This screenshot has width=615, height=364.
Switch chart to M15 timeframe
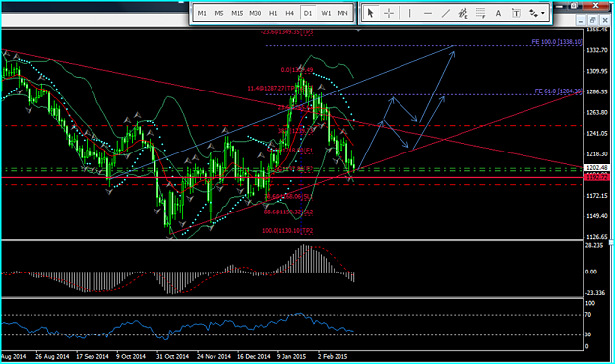(x=237, y=13)
